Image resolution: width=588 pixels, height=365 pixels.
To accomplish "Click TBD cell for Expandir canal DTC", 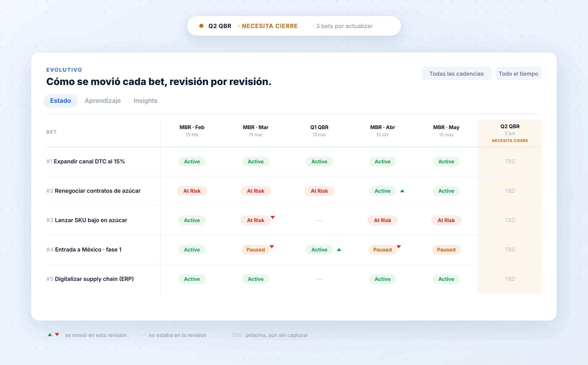I will click(510, 162).
